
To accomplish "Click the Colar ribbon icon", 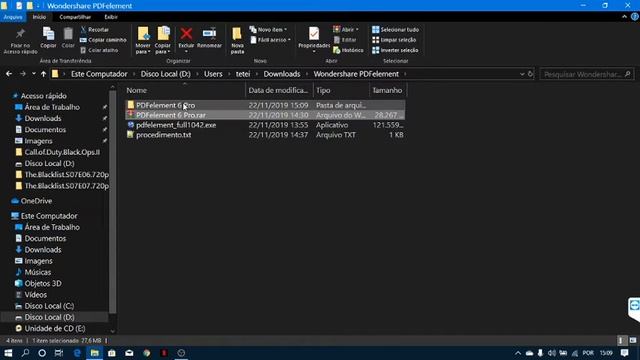I will pyautogui.click(x=68, y=38).
